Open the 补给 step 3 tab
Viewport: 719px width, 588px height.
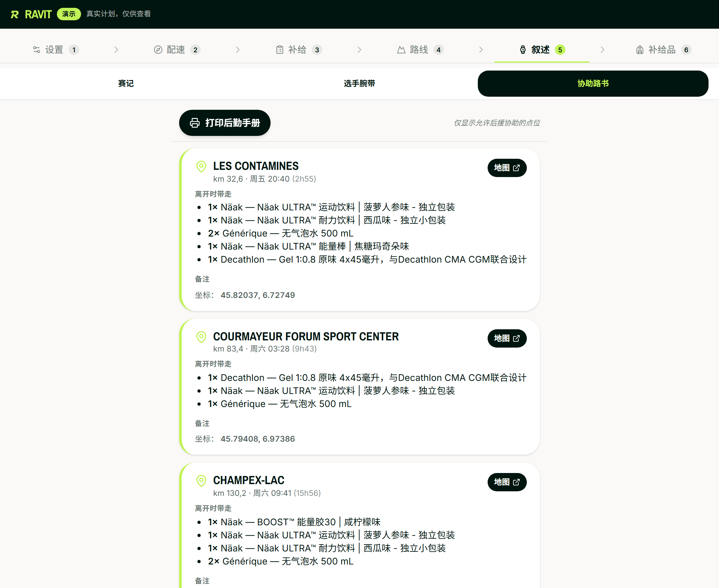click(x=299, y=50)
